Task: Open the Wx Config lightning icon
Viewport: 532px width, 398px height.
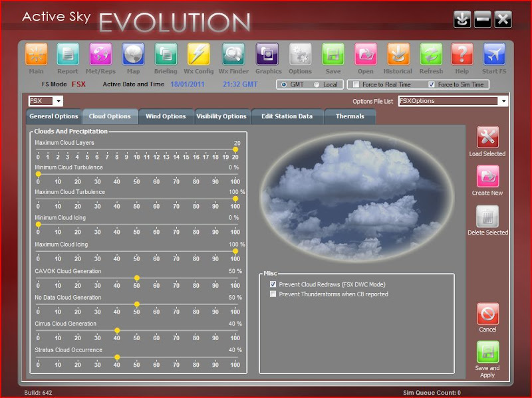Action: tap(199, 54)
